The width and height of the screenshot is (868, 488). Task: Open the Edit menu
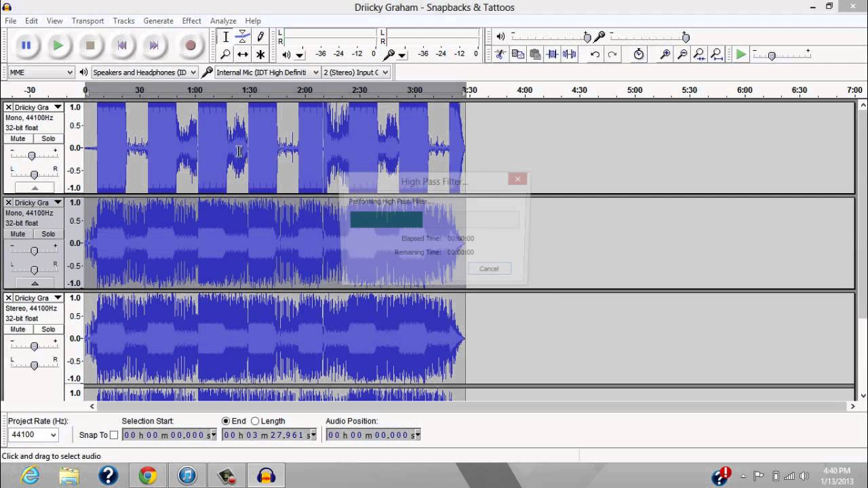(31, 21)
